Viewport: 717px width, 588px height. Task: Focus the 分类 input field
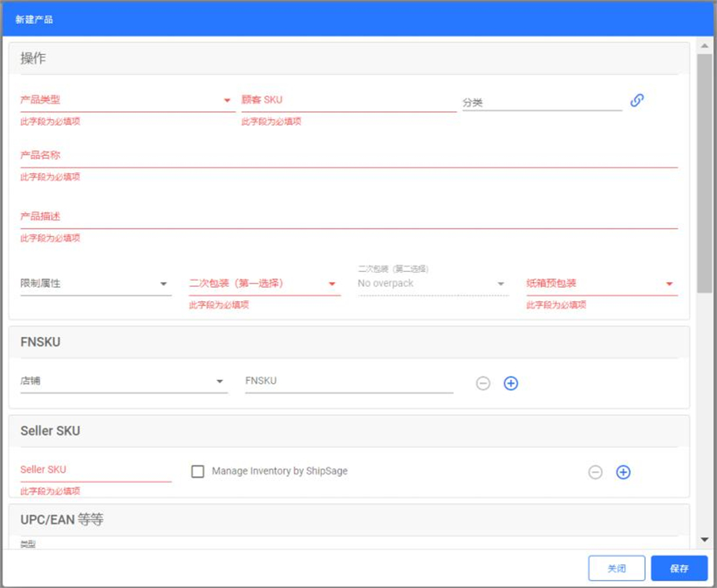click(542, 102)
